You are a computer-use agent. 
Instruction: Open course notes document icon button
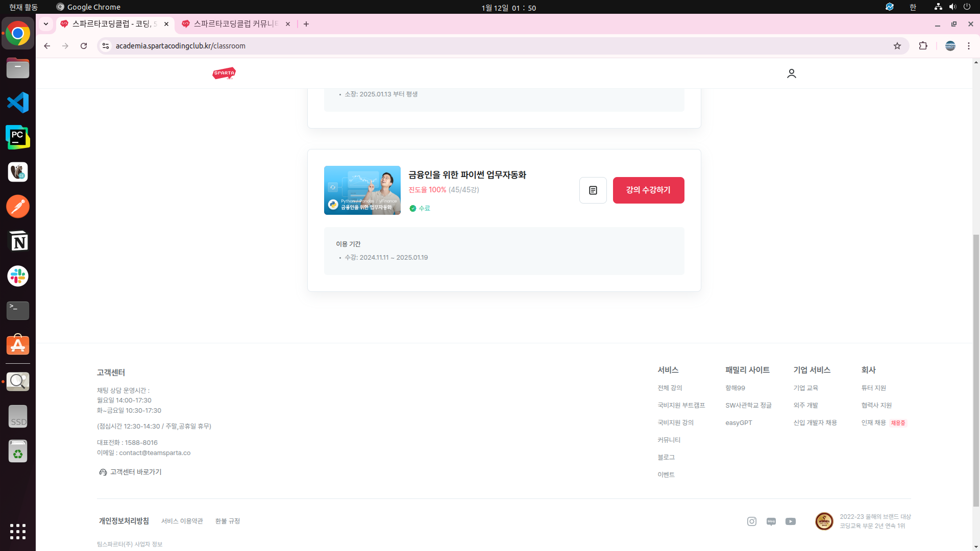point(593,190)
